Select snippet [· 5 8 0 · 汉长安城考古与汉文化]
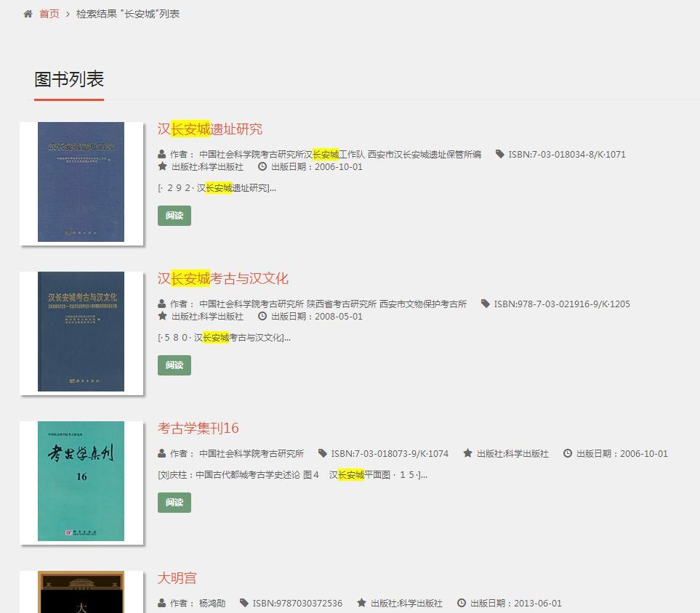This screenshot has width=700, height=613. point(224,337)
